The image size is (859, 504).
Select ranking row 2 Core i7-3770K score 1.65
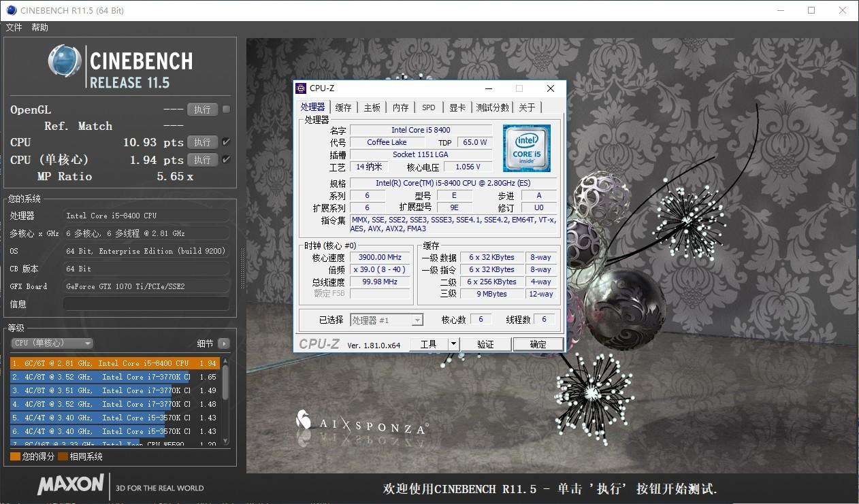[x=114, y=377]
